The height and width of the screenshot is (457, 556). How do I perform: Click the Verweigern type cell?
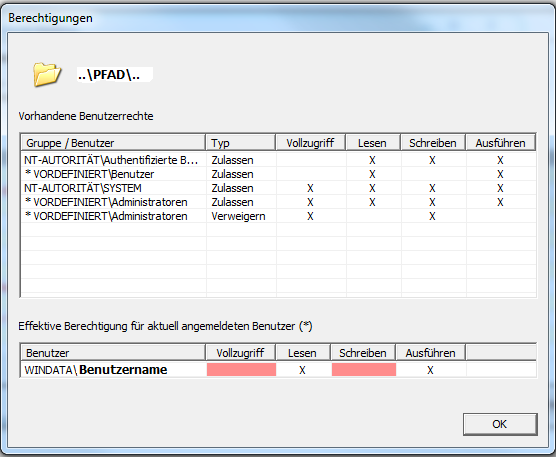tap(238, 216)
